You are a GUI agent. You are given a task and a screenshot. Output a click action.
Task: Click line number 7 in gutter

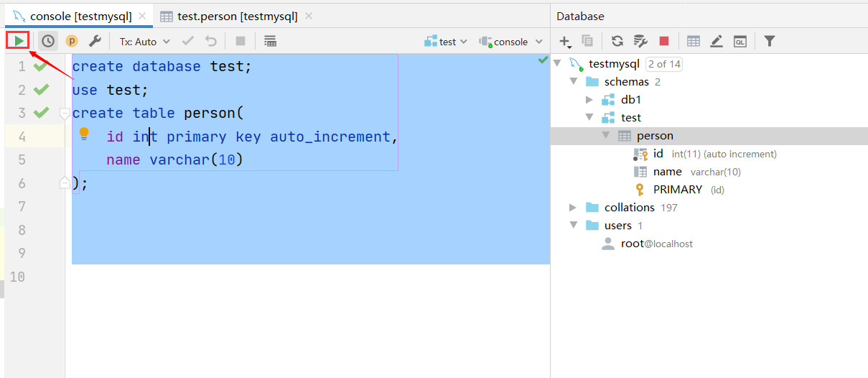[22, 206]
